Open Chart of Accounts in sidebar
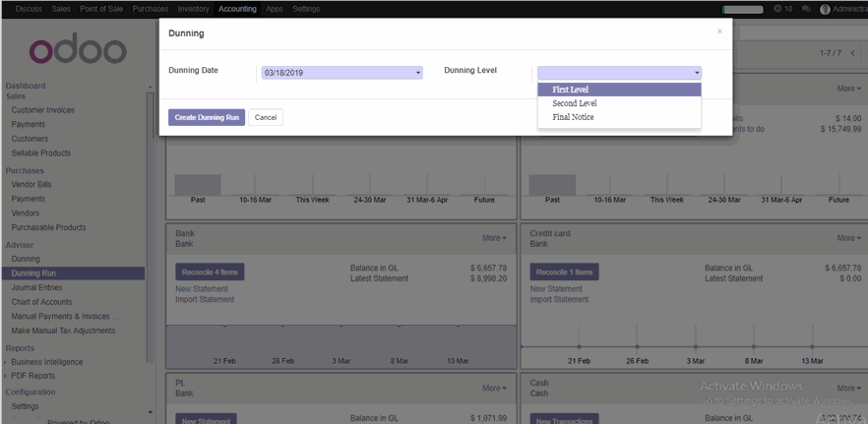 click(41, 302)
